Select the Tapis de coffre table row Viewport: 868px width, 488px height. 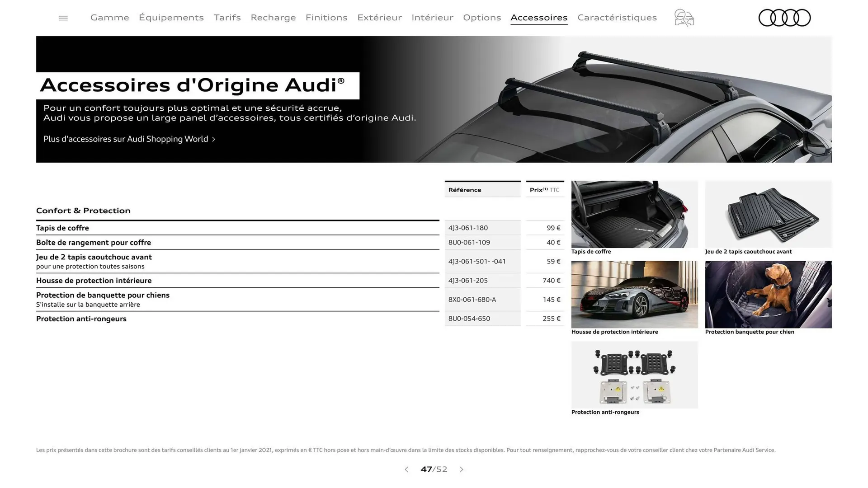[x=238, y=228]
